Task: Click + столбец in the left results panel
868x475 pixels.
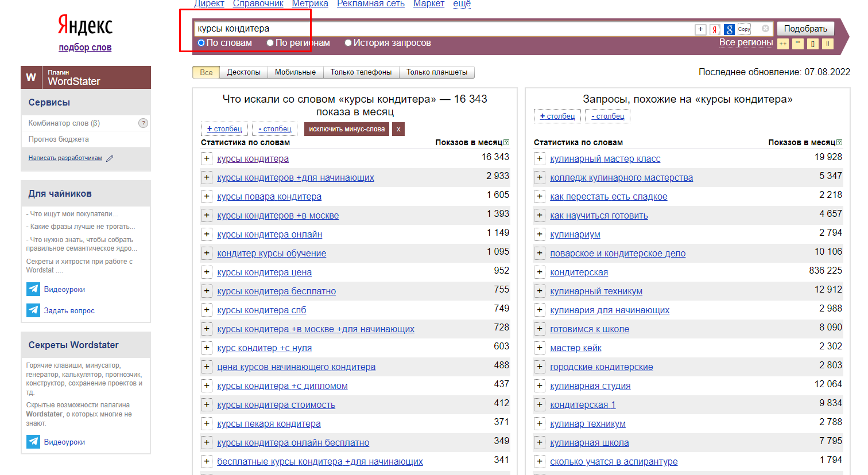Action: point(224,129)
